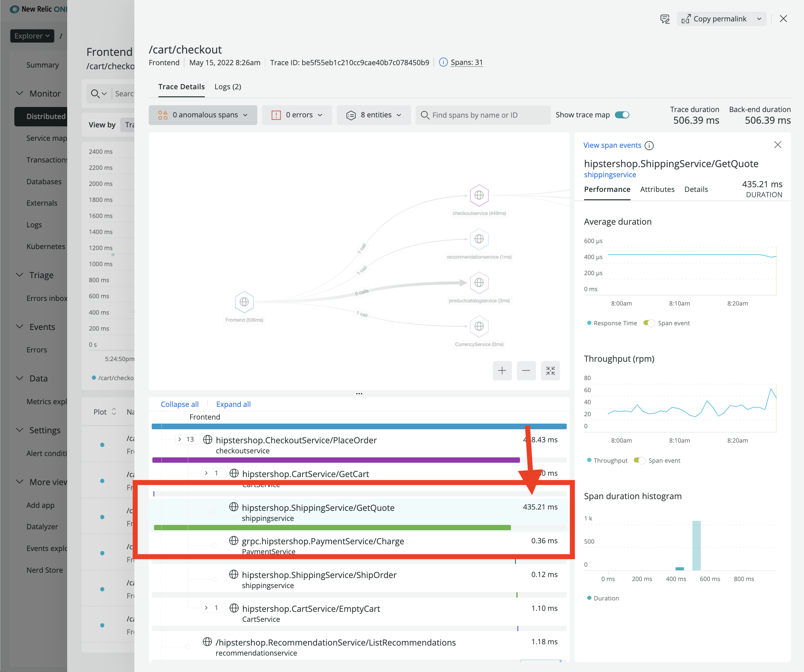Select the Attributes tab in span panel
This screenshot has height=672, width=804.
pyautogui.click(x=657, y=189)
